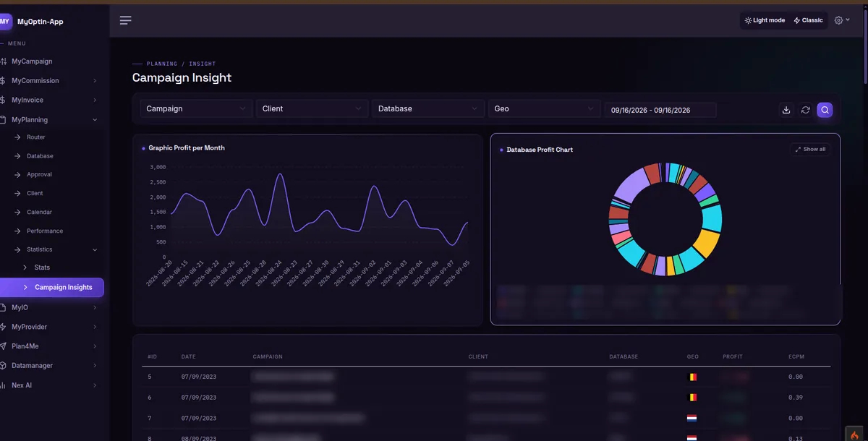
Task: Click the ECPM column header
Action: (796, 357)
